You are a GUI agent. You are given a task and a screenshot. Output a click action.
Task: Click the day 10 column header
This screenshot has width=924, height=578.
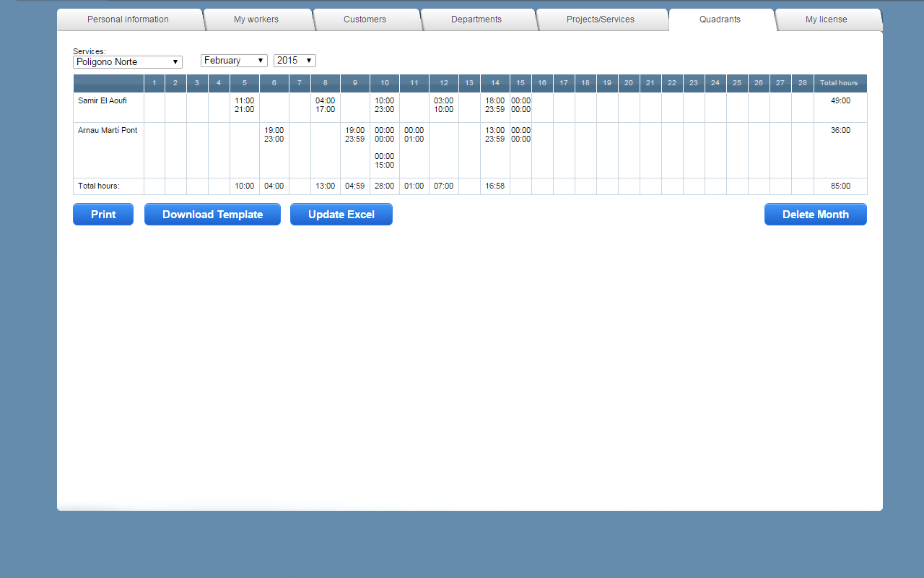(x=385, y=83)
